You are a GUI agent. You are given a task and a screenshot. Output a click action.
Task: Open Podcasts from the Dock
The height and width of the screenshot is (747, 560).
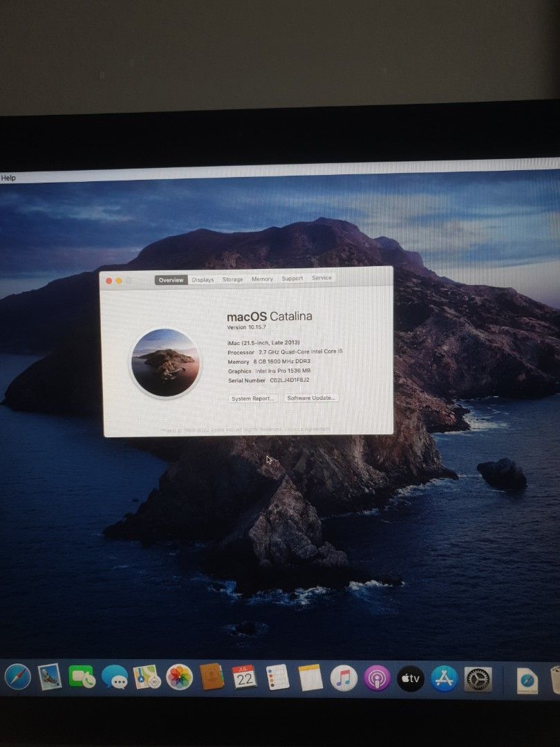pos(377,679)
